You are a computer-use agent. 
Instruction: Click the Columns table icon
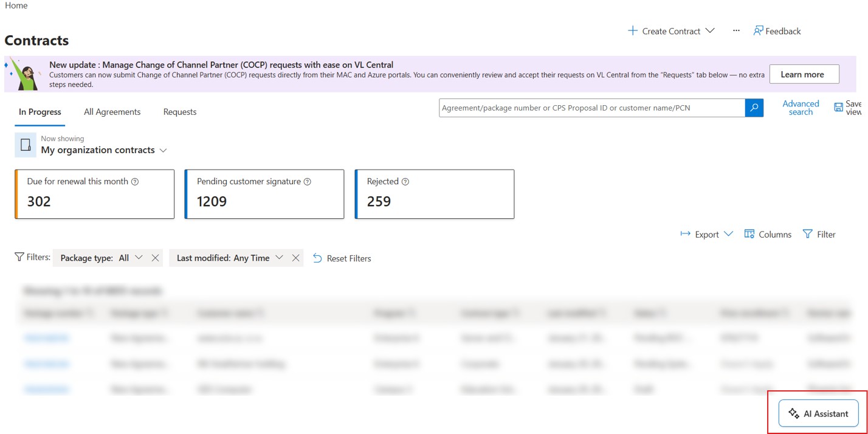coord(749,234)
